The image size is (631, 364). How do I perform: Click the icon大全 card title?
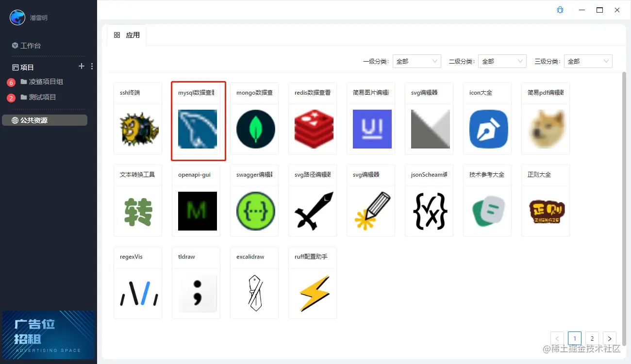(x=481, y=92)
